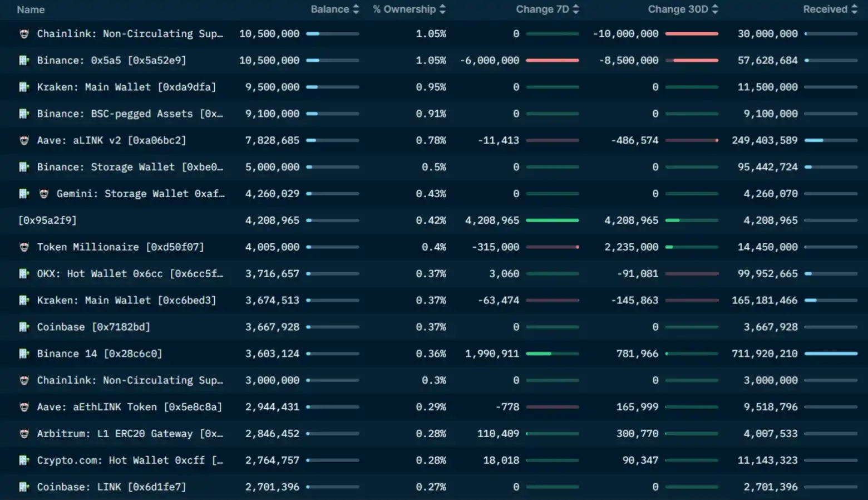Viewport: 868px width, 500px height.
Task: Click the Change 7D value 1,990,911
Action: (x=492, y=354)
